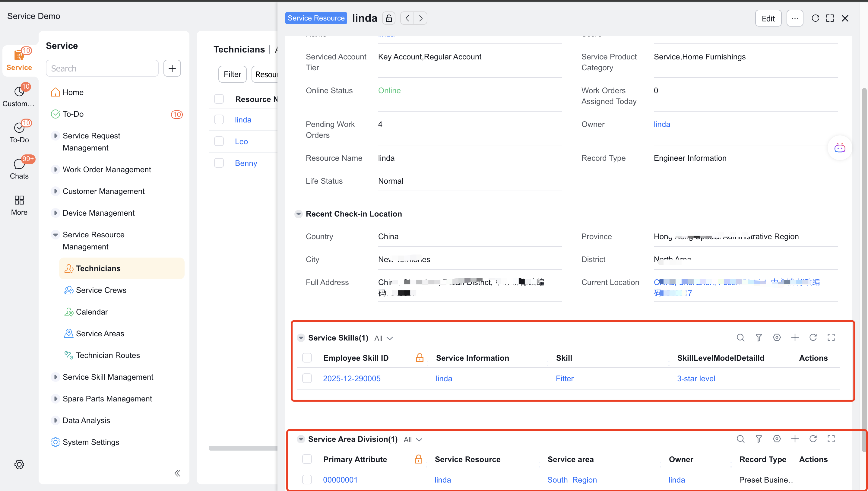Open the To-Do icon in left rail
The image size is (868, 491).
[x=19, y=132]
